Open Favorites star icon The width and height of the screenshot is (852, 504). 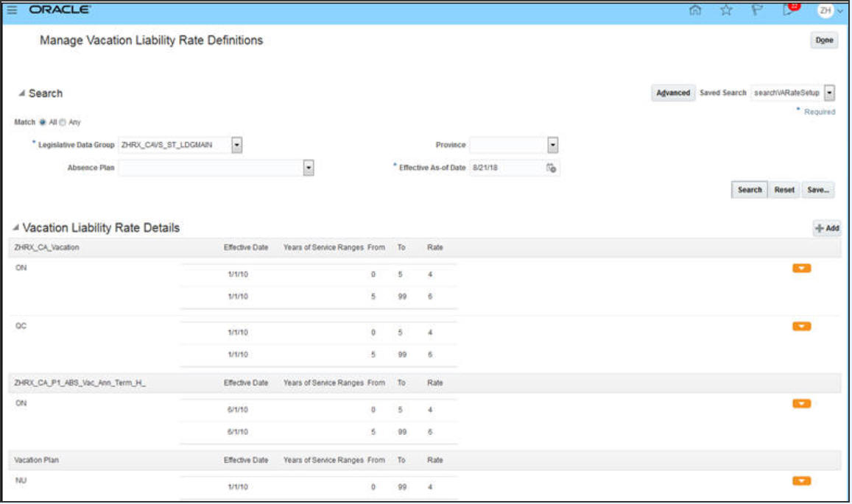click(x=726, y=10)
